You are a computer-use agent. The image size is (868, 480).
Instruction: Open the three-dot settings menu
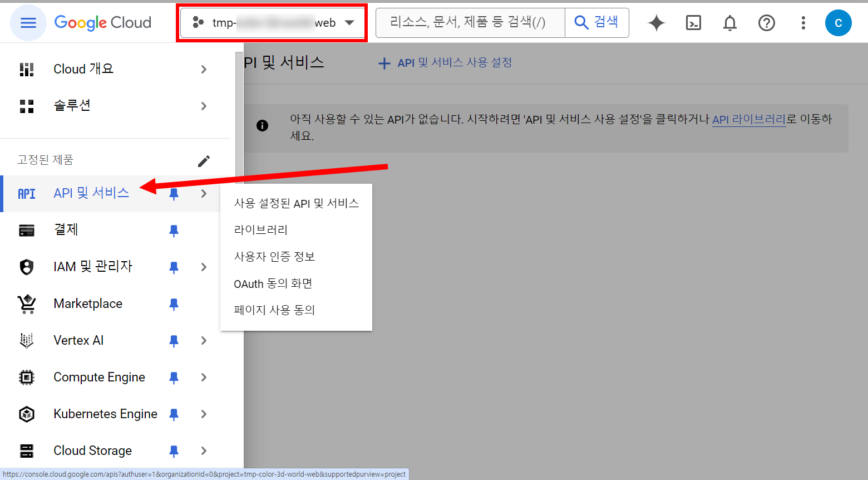coord(803,23)
